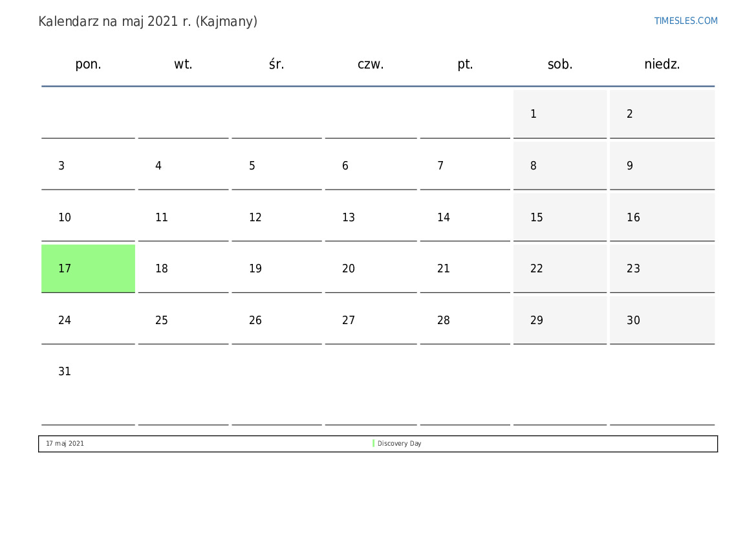Click day 15 in the calendar
This screenshot has width=756, height=535.
click(x=560, y=217)
